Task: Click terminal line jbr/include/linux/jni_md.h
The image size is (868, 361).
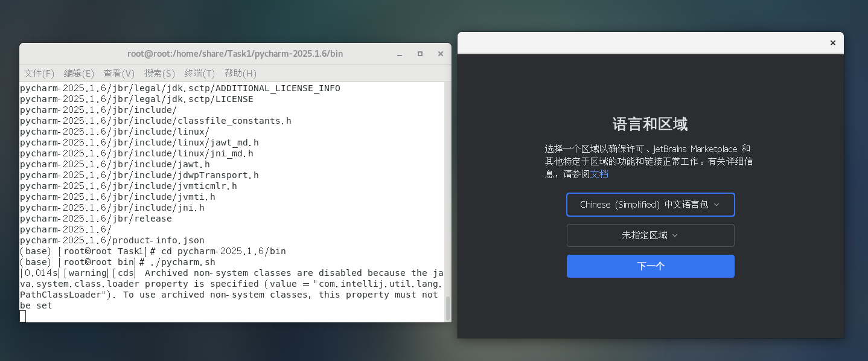Action: click(x=136, y=153)
